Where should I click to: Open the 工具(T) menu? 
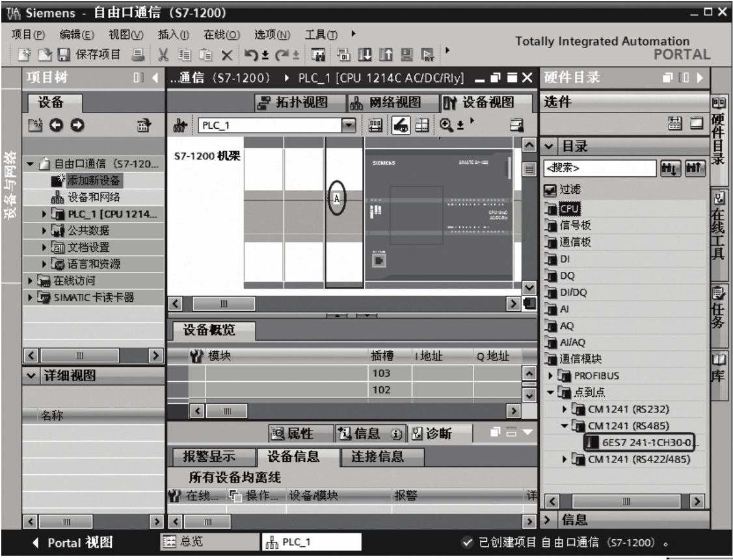point(321,34)
